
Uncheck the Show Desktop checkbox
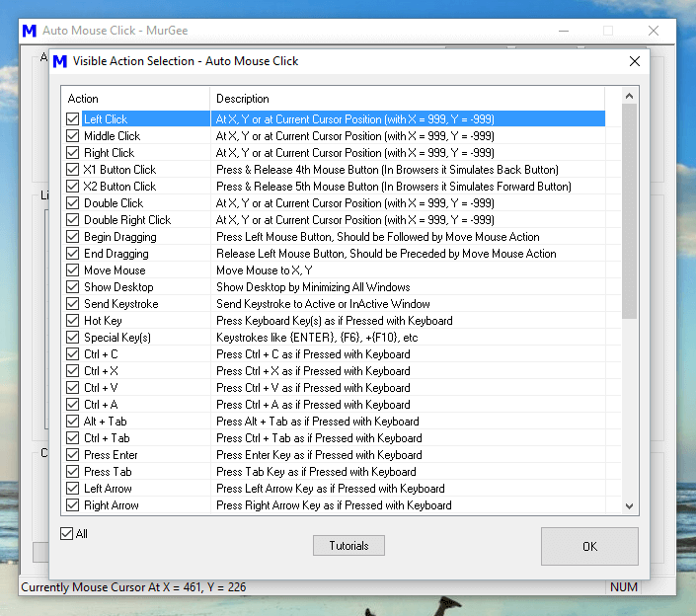[x=72, y=287]
